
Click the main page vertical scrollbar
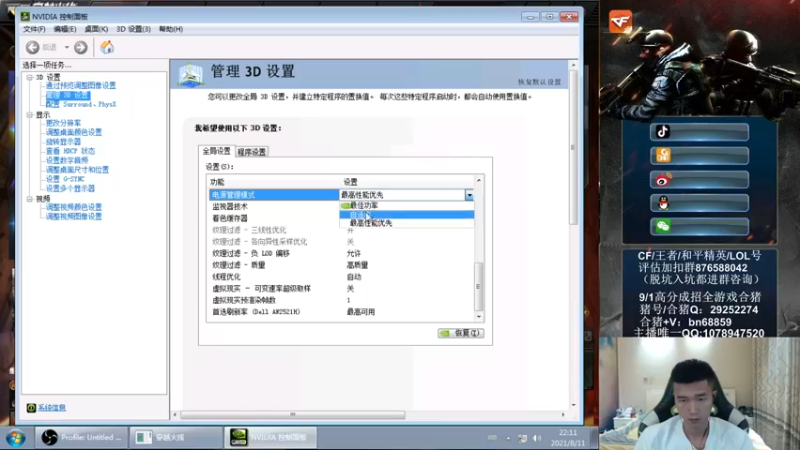tap(573, 147)
